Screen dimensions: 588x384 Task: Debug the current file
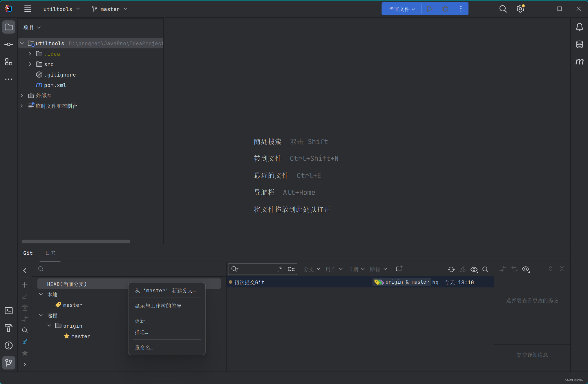point(445,9)
